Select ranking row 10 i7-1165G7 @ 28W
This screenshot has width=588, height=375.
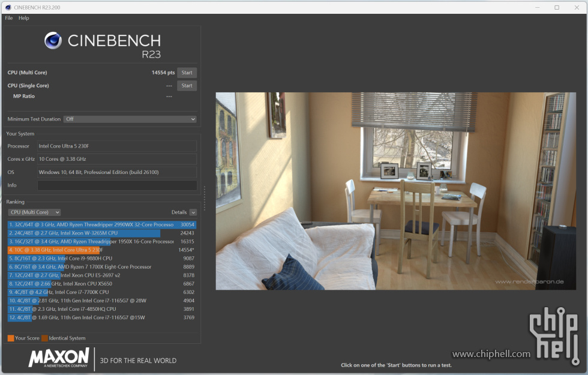click(x=101, y=301)
